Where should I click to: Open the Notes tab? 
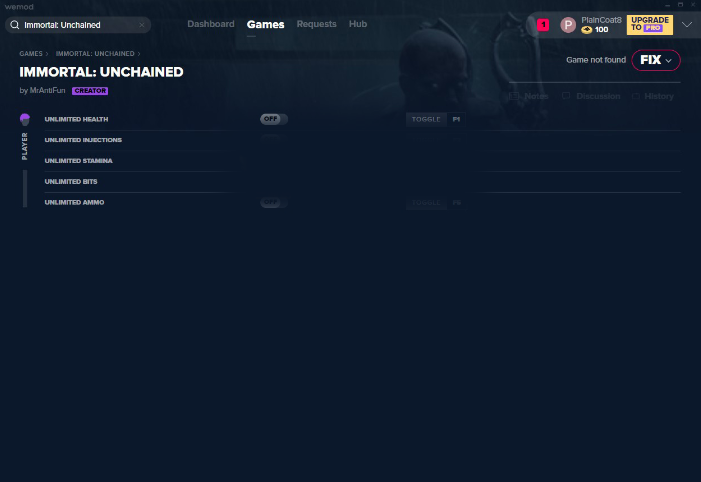click(x=529, y=96)
